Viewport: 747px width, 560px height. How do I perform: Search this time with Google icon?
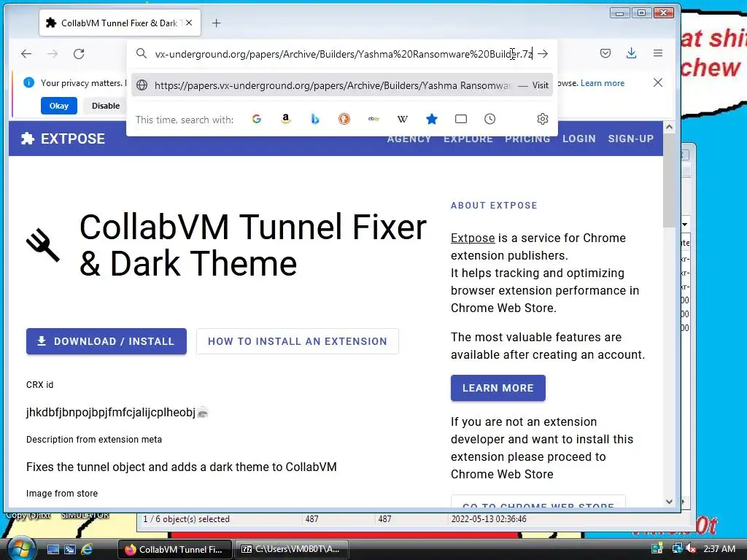tap(256, 119)
